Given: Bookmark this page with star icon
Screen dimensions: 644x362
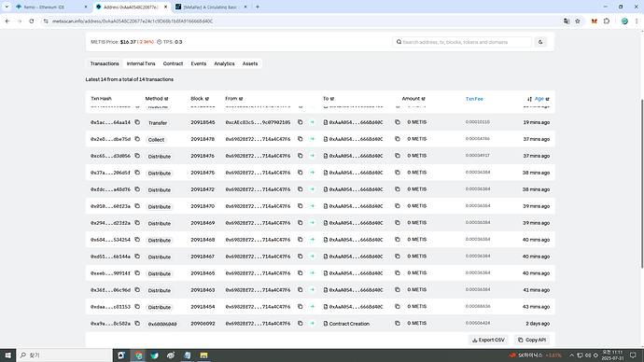Looking at the screenshot, I should 578,21.
